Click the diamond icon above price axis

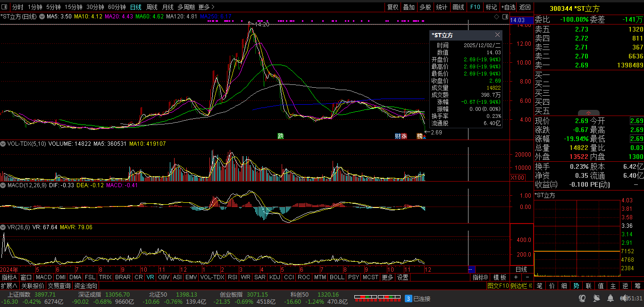[x=496, y=17]
